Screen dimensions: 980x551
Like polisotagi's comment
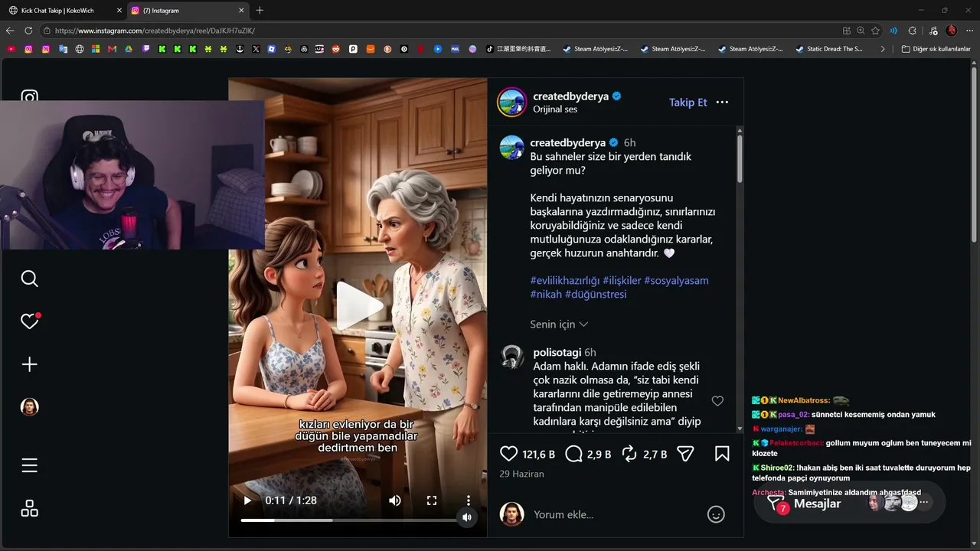click(717, 401)
